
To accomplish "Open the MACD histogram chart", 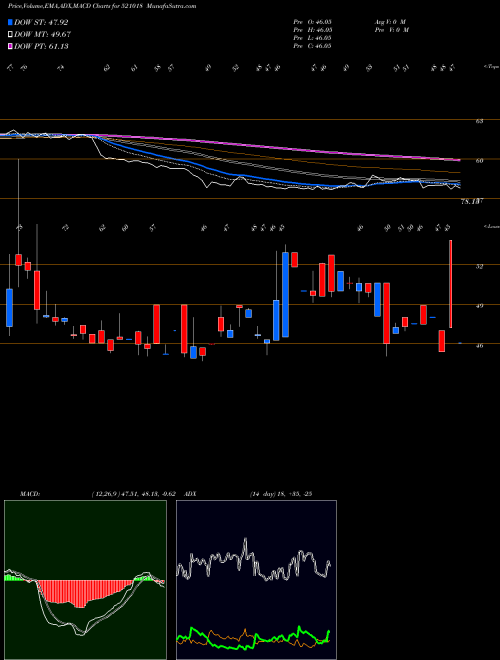I will [85, 580].
